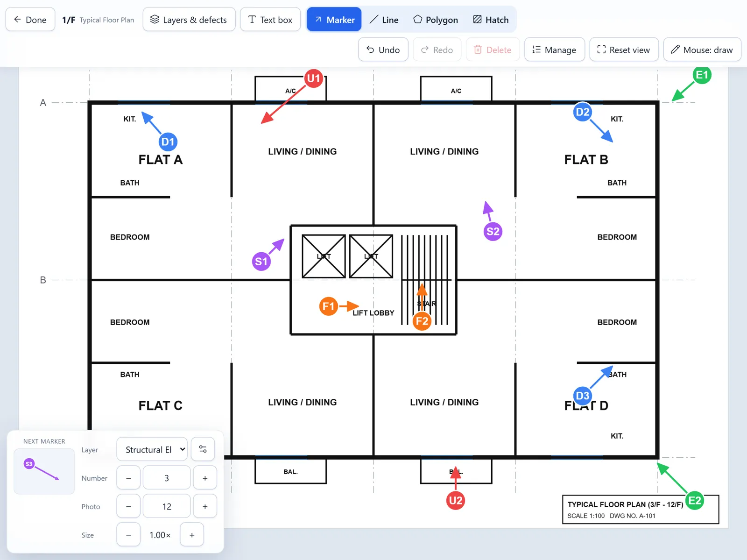The width and height of the screenshot is (747, 560).
Task: Switch to the Line tool
Action: [384, 20]
